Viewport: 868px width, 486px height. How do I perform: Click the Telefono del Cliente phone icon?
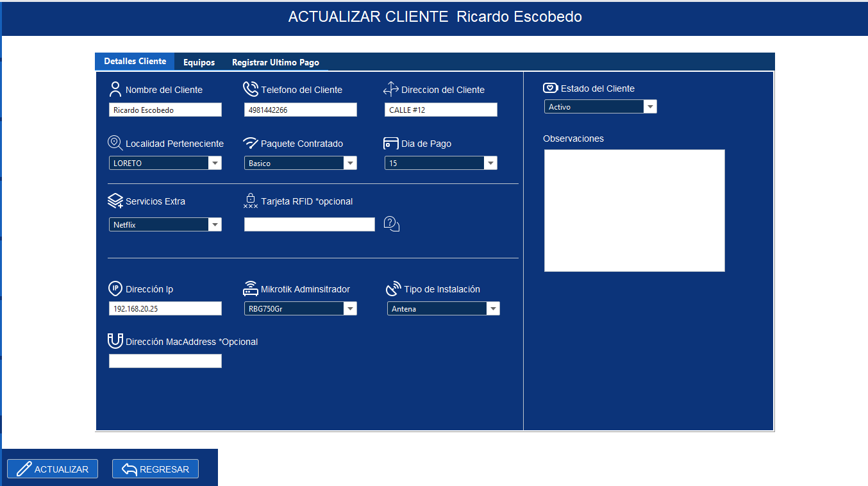tap(250, 88)
